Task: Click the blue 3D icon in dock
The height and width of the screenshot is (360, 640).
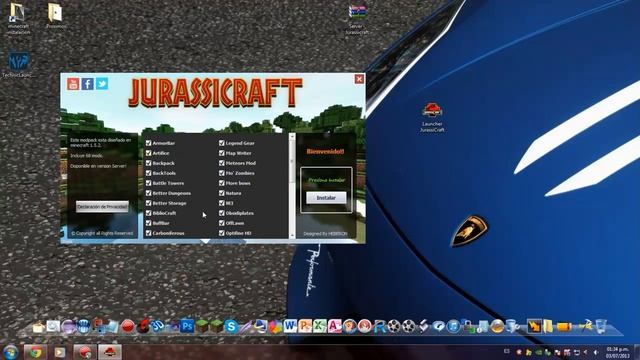Action: pyautogui.click(x=158, y=326)
